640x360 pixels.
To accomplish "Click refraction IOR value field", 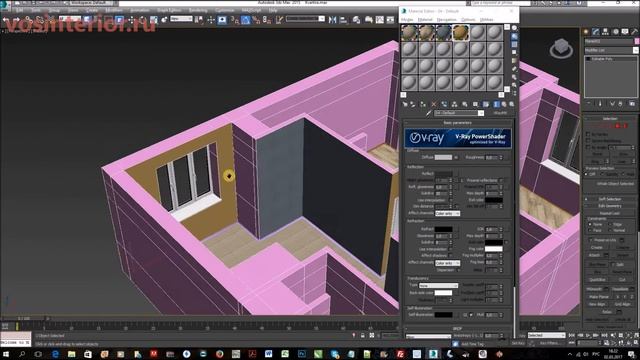I will pos(491,229).
